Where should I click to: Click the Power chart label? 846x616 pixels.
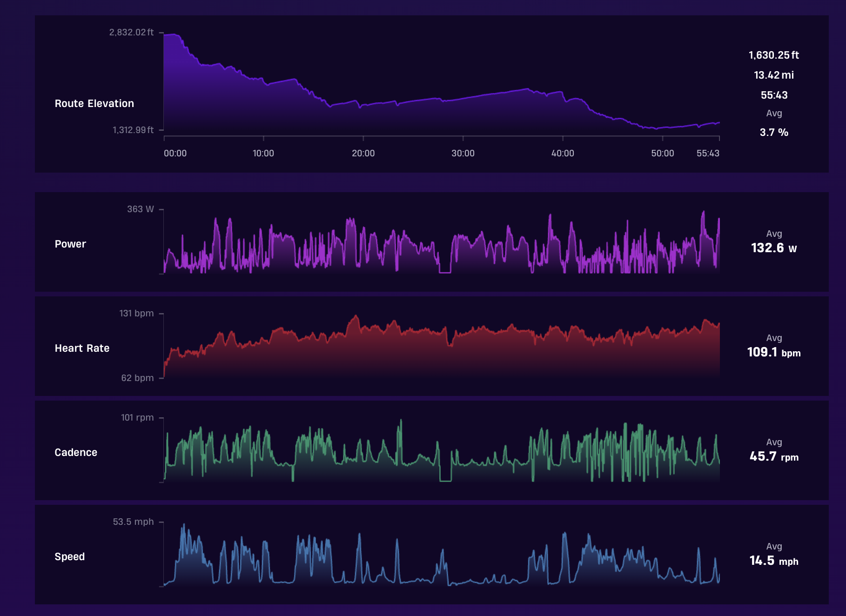[x=70, y=244]
